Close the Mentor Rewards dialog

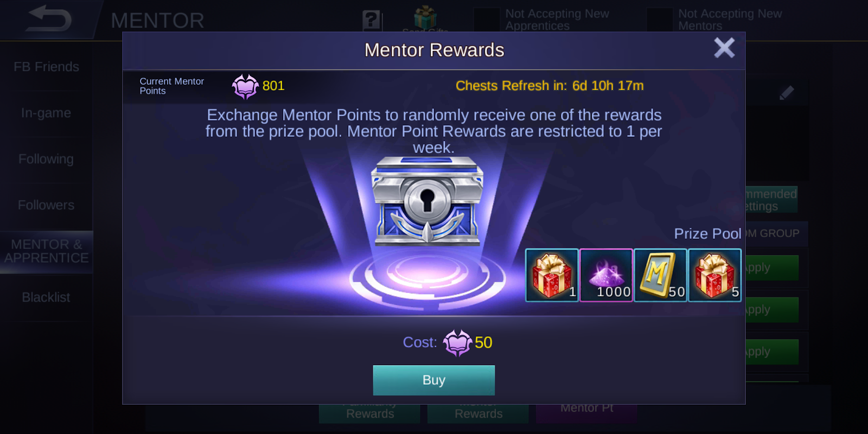pyautogui.click(x=724, y=48)
